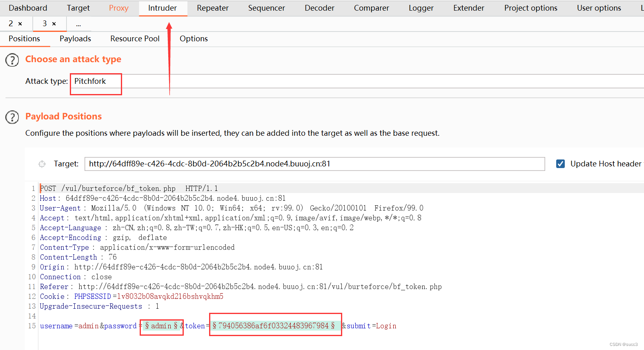644x350 pixels.
Task: Click the Origin header line
Action: pos(181,267)
